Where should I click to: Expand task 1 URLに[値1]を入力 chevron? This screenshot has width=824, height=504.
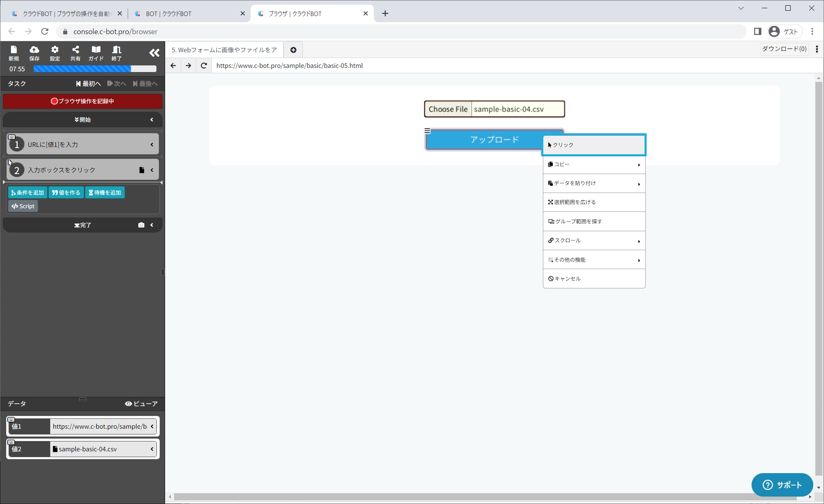[152, 144]
